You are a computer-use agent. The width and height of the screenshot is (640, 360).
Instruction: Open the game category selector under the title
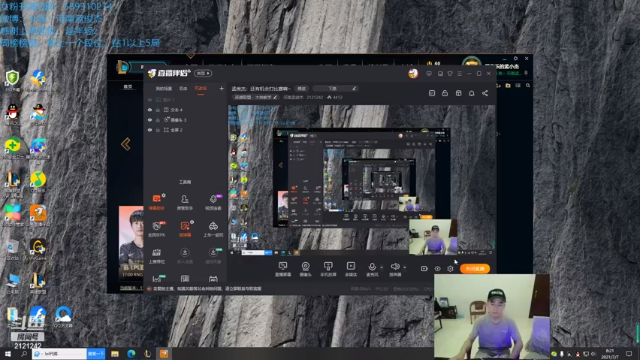[256, 97]
